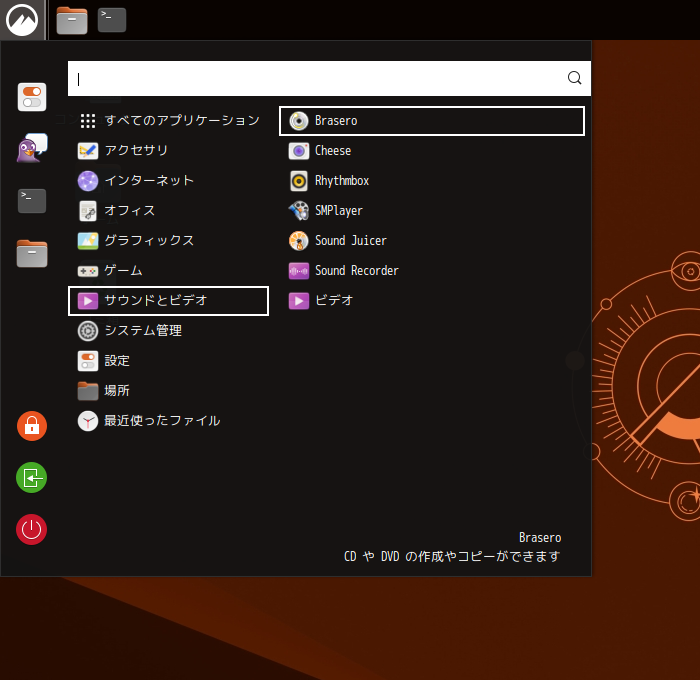Screen dimensions: 700x680
Task: Open the 場所 places category
Action: 168,391
